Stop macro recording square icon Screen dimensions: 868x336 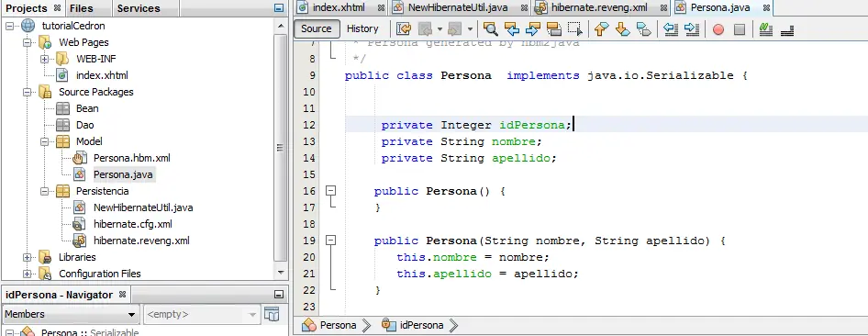(x=740, y=29)
